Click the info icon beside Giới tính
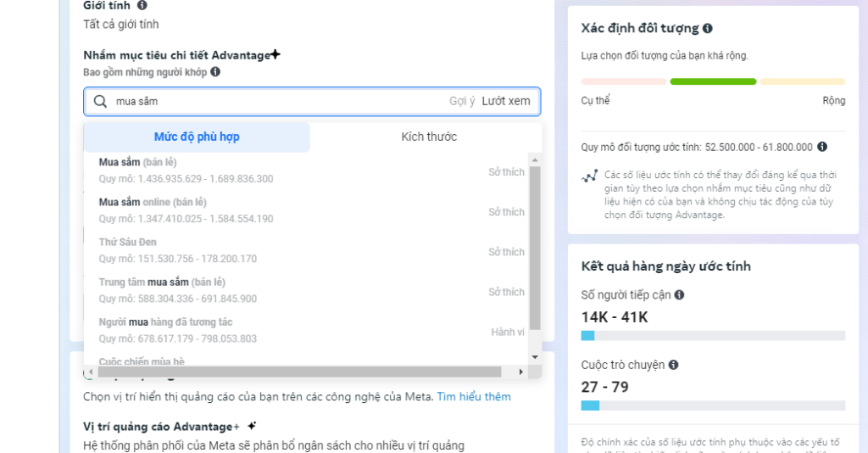 [142, 5]
